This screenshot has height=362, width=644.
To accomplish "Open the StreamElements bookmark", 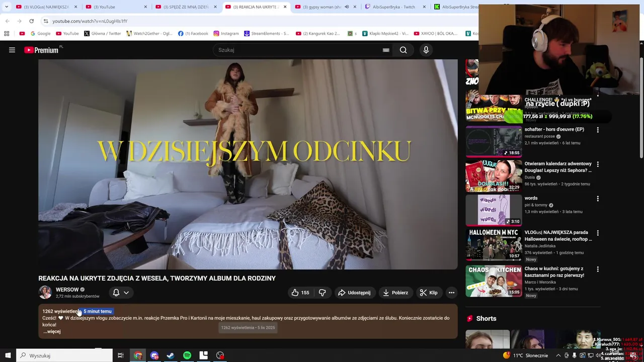I will [x=267, y=33].
